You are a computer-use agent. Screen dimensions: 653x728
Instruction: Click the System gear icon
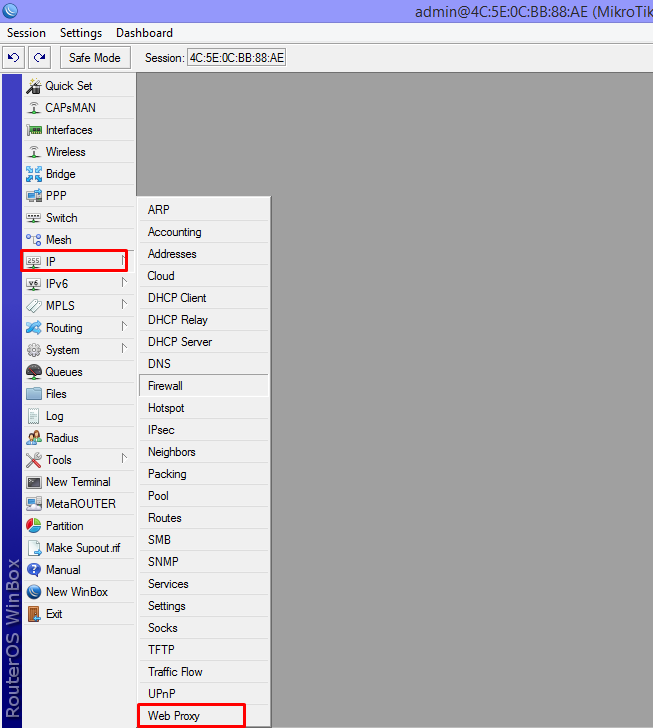coord(33,350)
